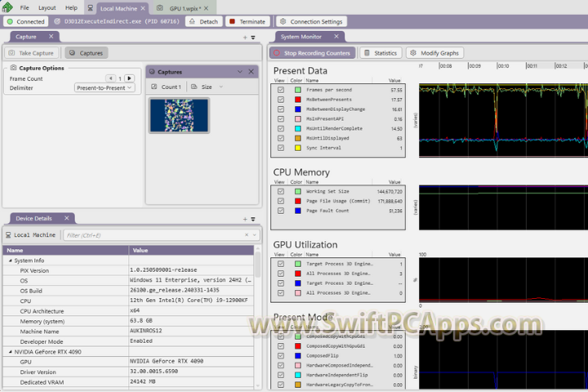Increase Frame Count with right arrow

(x=129, y=78)
